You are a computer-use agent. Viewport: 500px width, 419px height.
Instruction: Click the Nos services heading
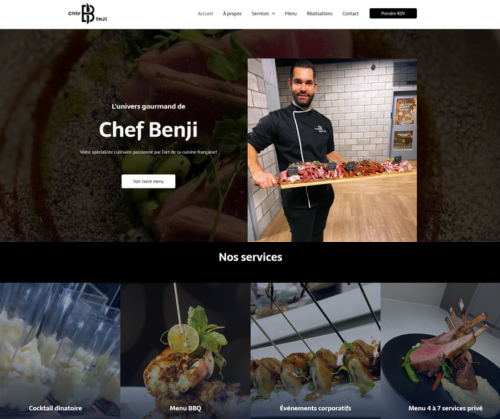250,257
